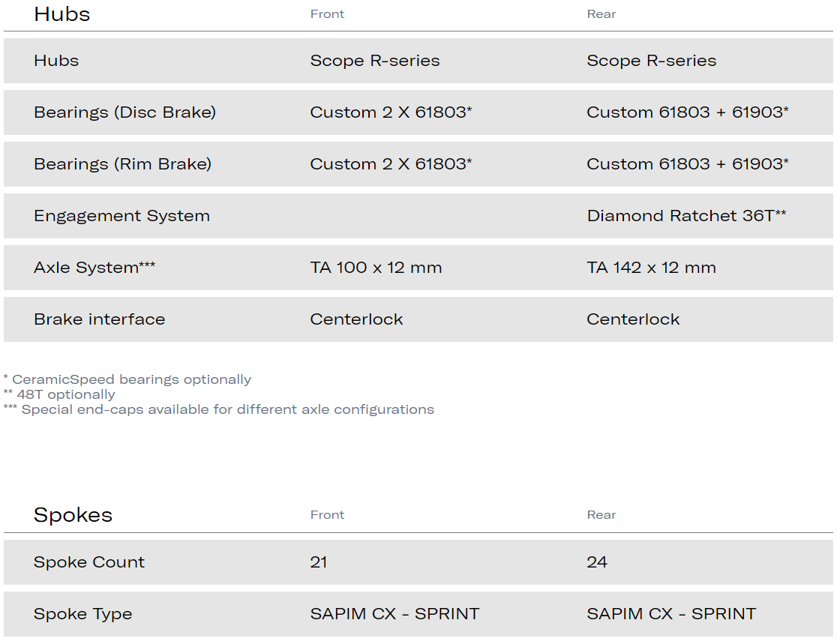The image size is (837, 644).
Task: Select Custom 2 X 61803* disc brake value
Action: pyautogui.click(x=391, y=112)
